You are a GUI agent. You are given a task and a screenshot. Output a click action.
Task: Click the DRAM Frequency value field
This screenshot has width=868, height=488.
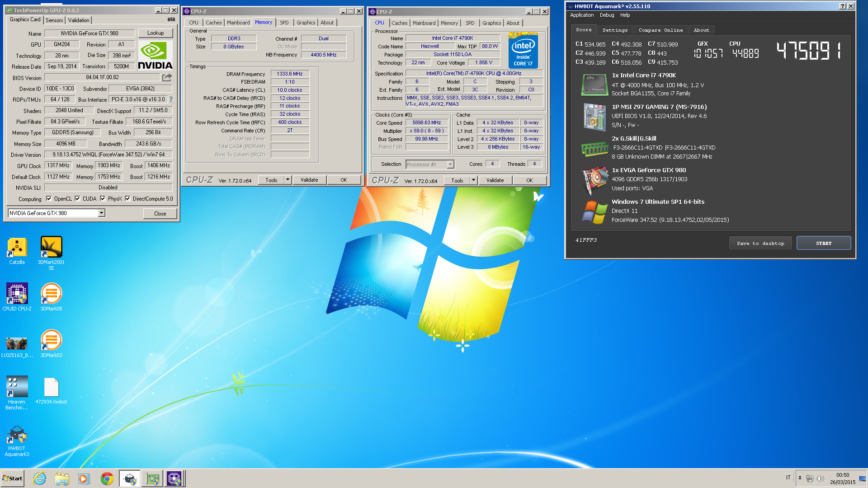click(290, 74)
